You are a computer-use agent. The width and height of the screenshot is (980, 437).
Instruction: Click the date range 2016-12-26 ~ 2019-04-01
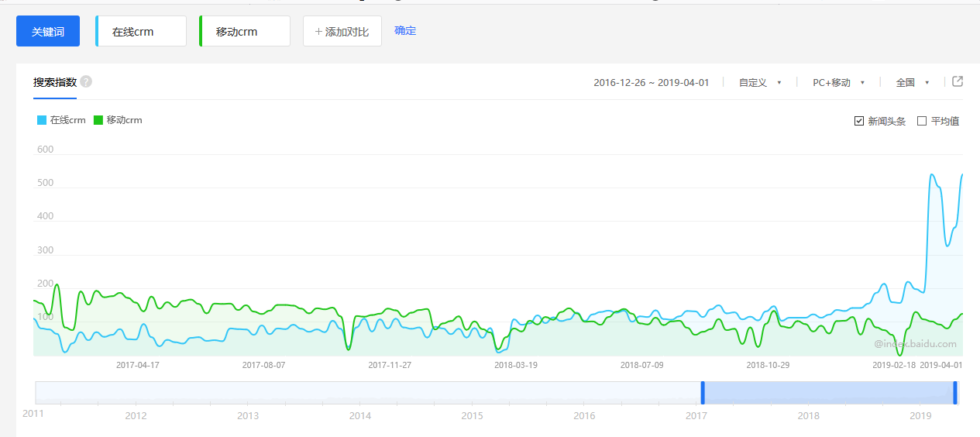[x=651, y=83]
